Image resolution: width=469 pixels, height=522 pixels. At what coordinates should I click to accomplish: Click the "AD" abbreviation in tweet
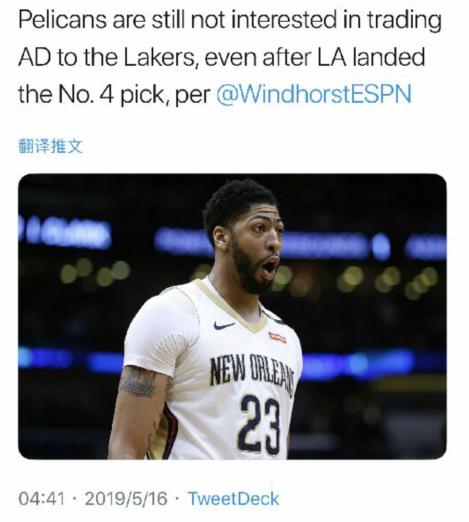[35, 57]
